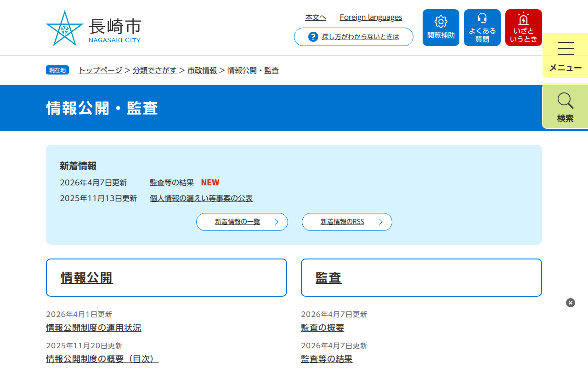
Task: Open Foreign languages link
Action: (371, 17)
